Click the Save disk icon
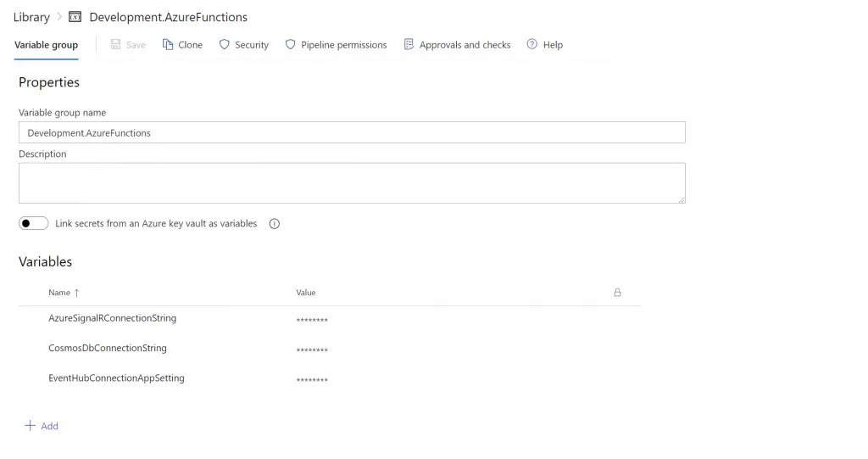This screenshot has height=459, width=868. pos(117,45)
